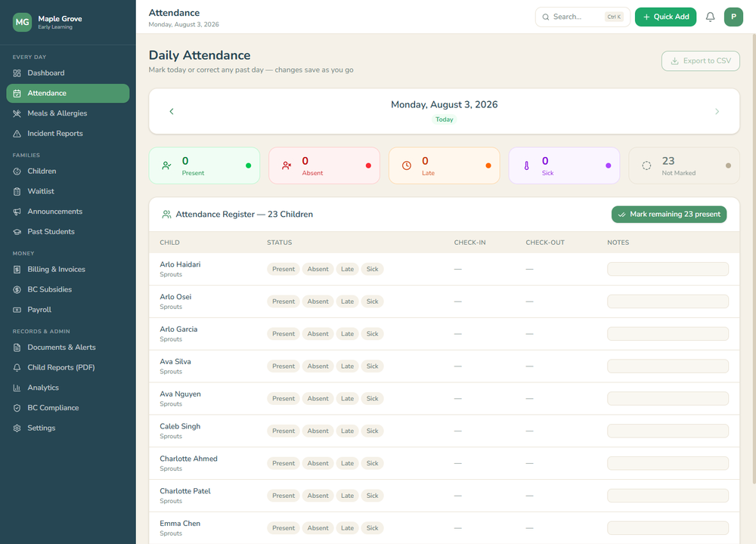Open the Payroll section
The image size is (756, 544).
tap(67, 311)
